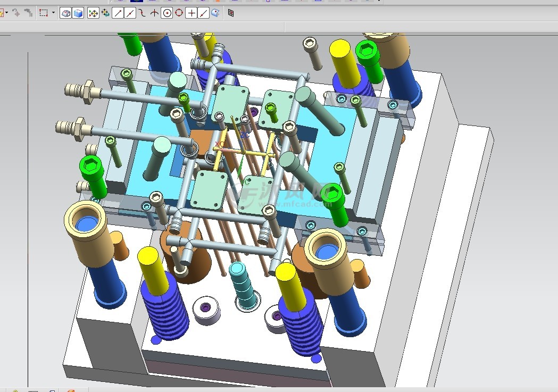Clear all snap point settings

tap(105, 13)
